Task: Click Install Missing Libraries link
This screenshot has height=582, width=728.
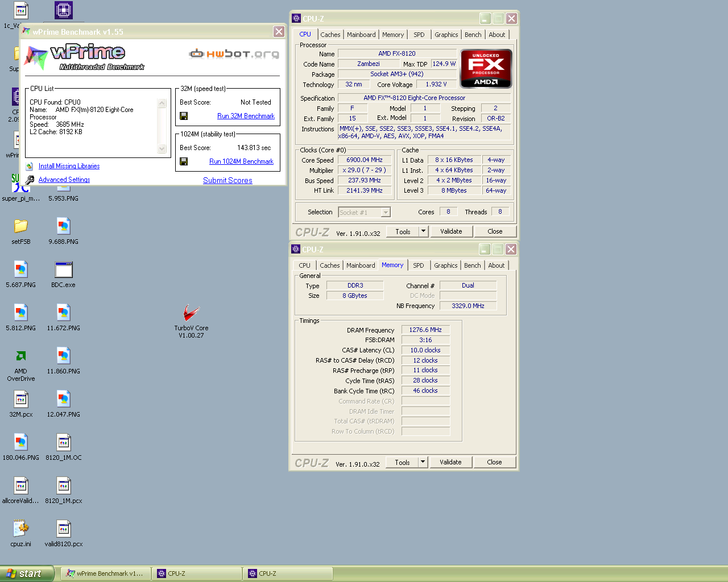Action: pyautogui.click(x=69, y=166)
